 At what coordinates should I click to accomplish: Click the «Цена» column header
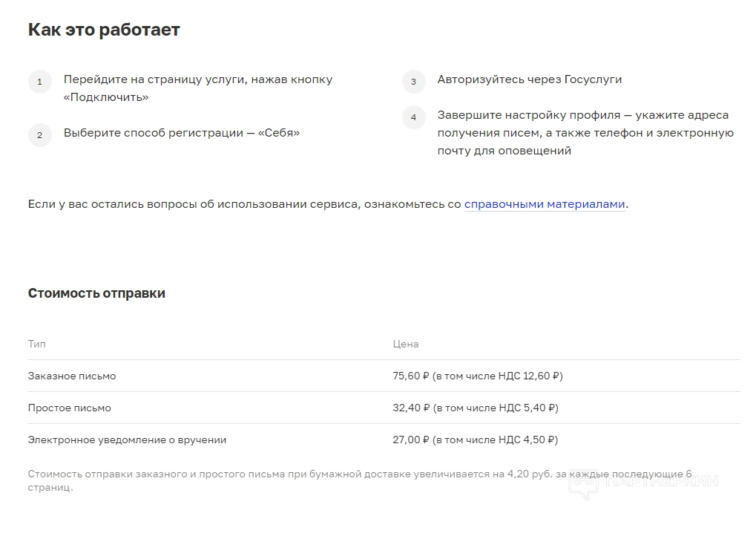tap(405, 344)
